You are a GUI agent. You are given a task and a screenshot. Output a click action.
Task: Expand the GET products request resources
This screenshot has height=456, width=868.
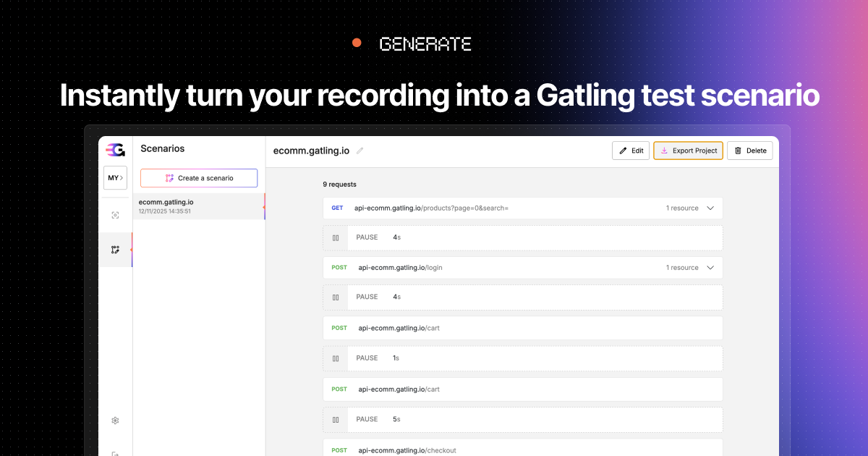[710, 208]
